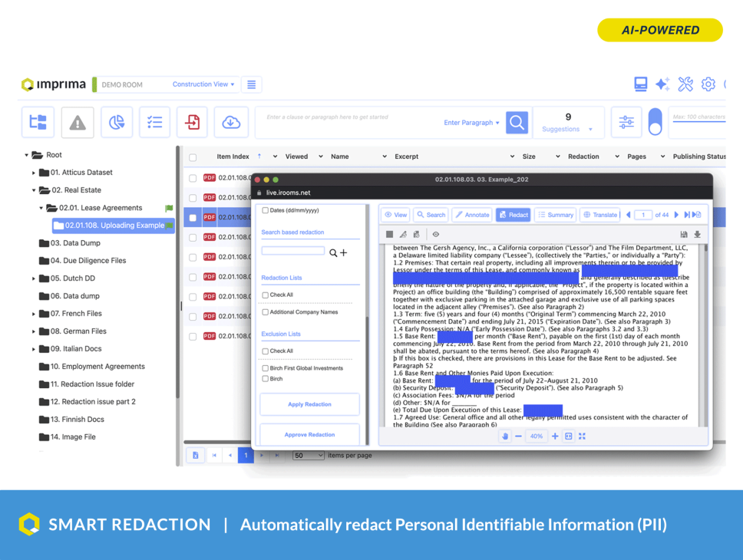Open the pie chart statistics icon
The image size is (743, 560).
(x=117, y=122)
